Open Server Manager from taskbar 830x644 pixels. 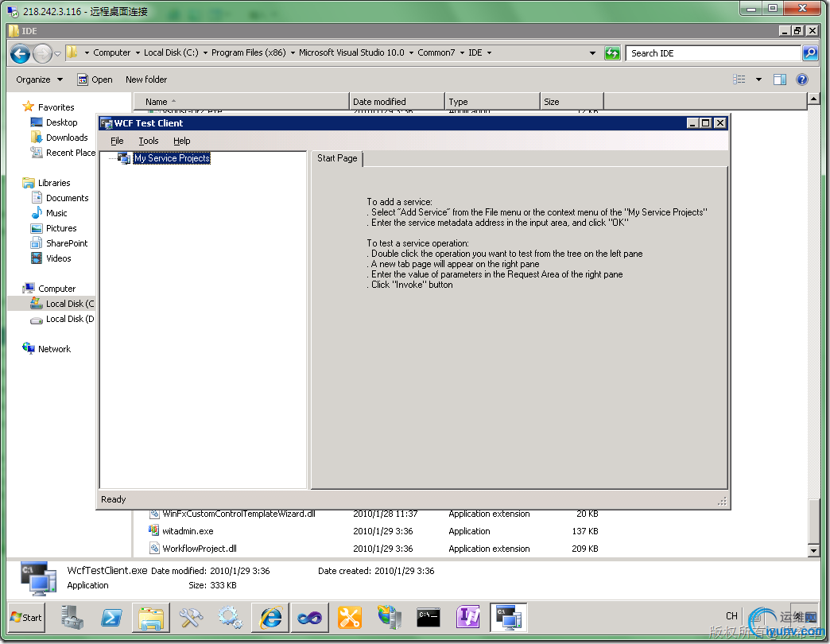coord(72,617)
